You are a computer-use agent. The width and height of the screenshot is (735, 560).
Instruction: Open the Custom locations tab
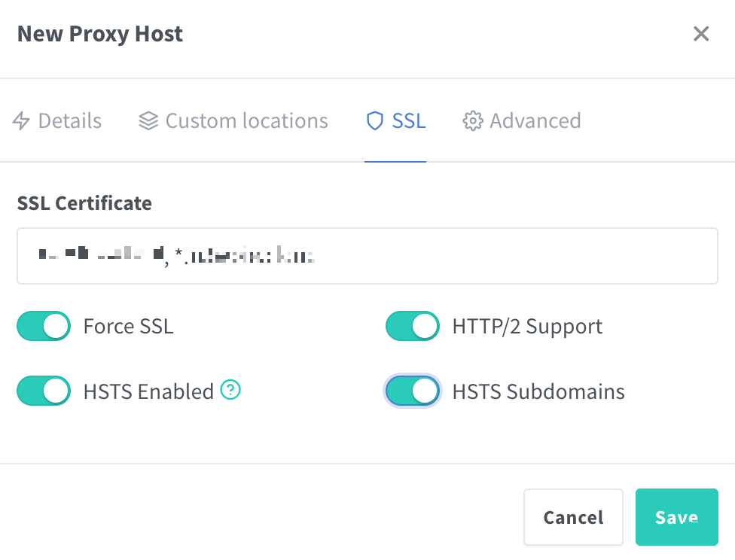coord(246,121)
